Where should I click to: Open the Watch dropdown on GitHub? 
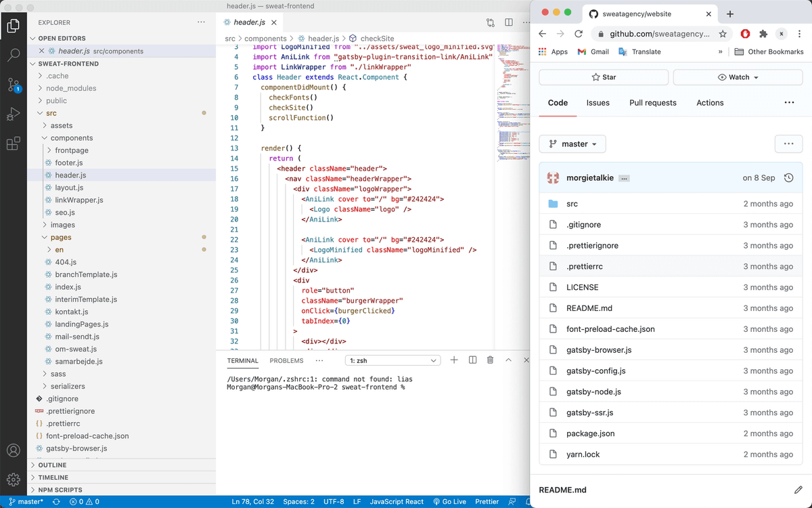point(738,77)
